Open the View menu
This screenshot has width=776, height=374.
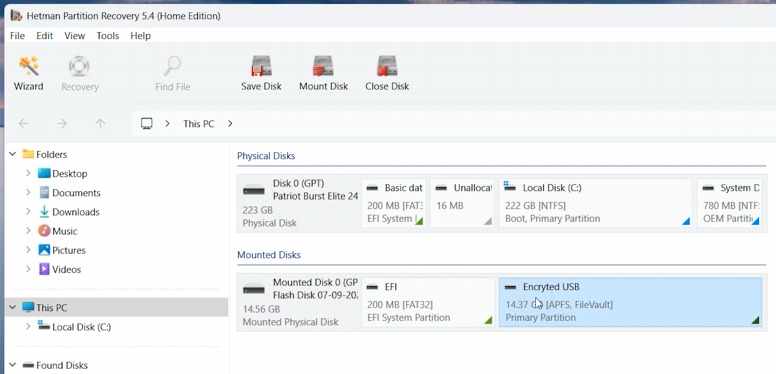(x=75, y=36)
